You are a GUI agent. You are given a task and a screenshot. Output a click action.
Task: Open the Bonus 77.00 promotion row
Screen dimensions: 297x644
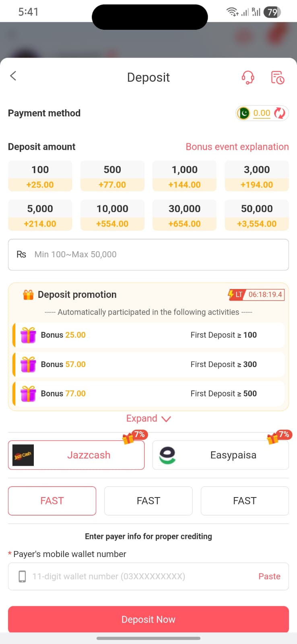click(148, 393)
